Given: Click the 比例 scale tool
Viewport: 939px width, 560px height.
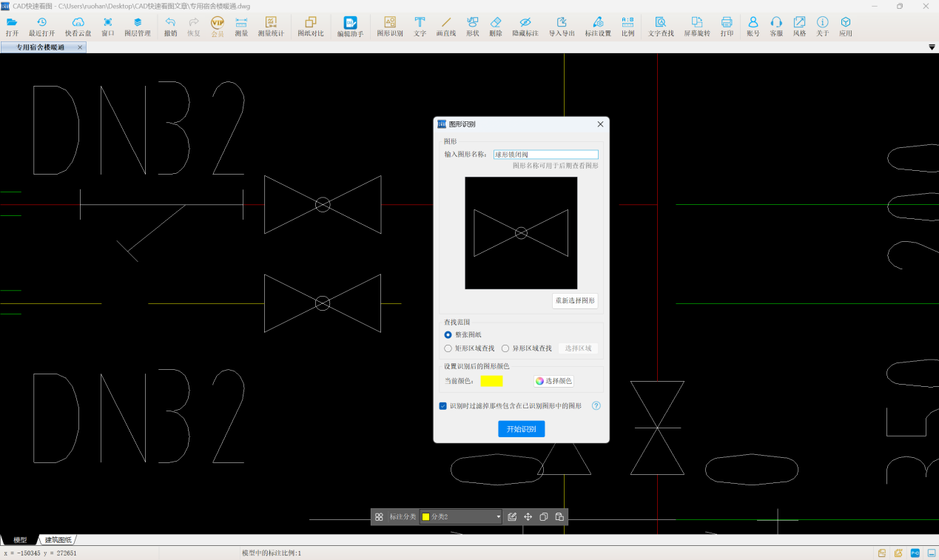Looking at the screenshot, I should click(x=627, y=27).
